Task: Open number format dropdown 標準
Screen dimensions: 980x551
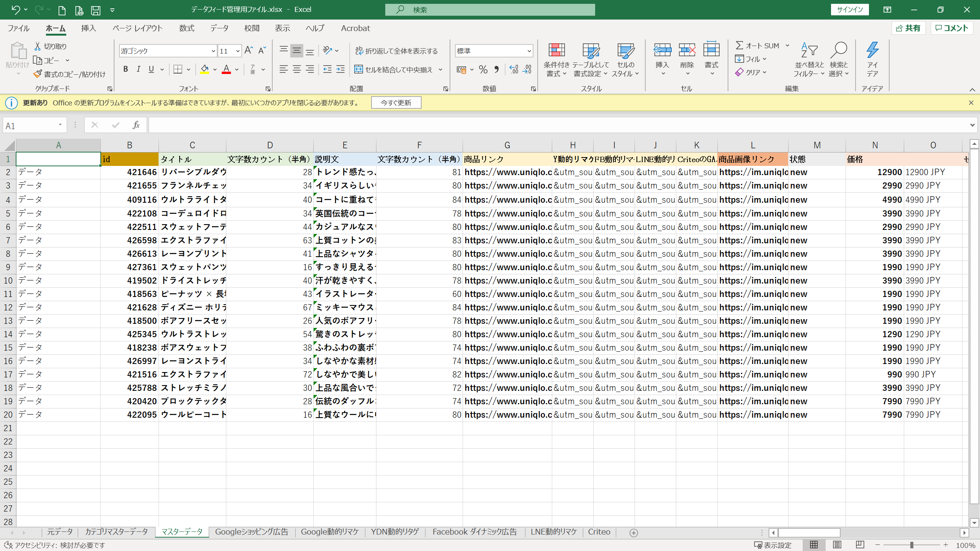Action: 529,51
